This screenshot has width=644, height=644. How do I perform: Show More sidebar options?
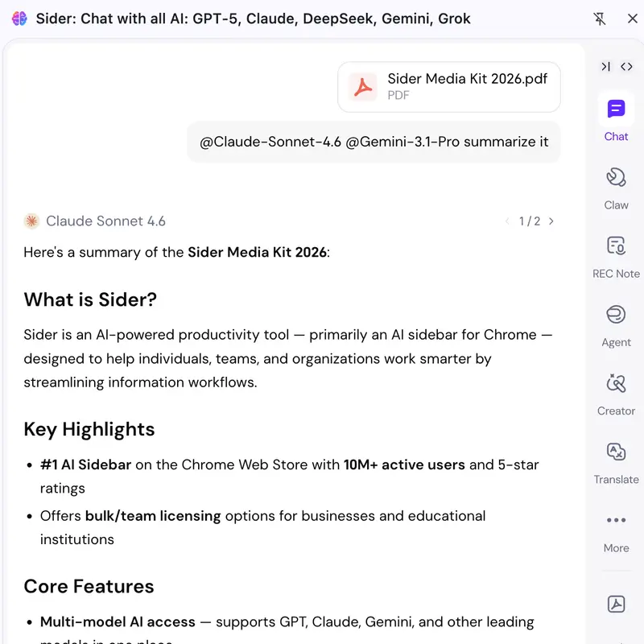(x=616, y=520)
